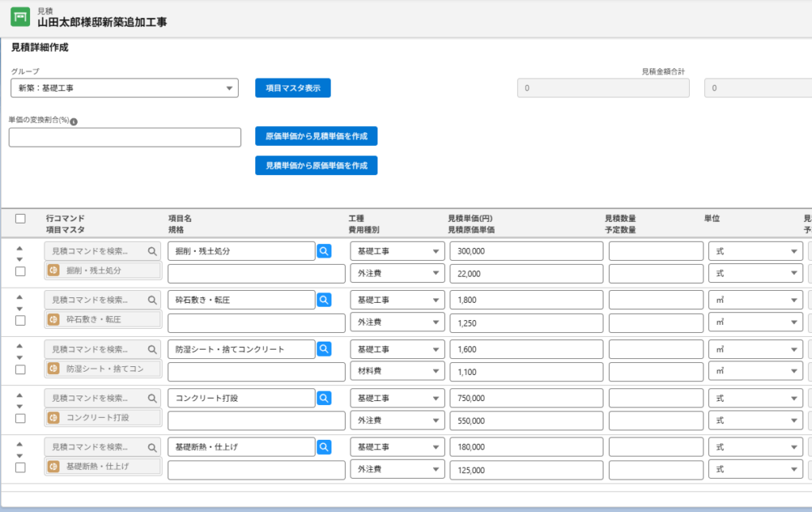Click the green 見積 app icon in header
This screenshot has height=512, width=812.
20,17
